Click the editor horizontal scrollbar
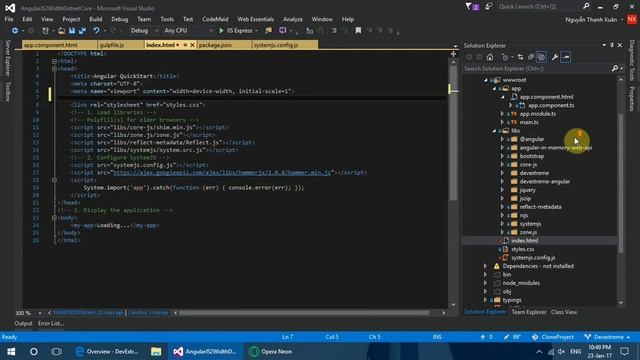 click(304, 313)
